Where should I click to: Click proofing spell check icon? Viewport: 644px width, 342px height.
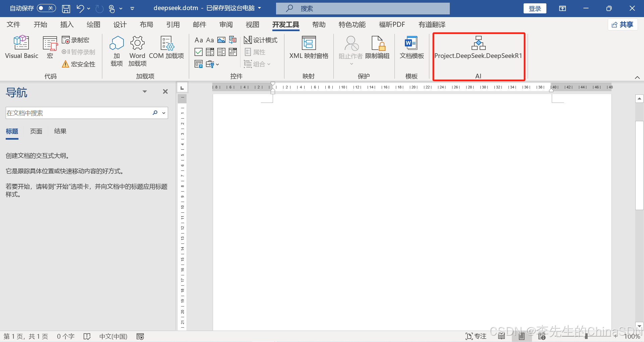87,336
